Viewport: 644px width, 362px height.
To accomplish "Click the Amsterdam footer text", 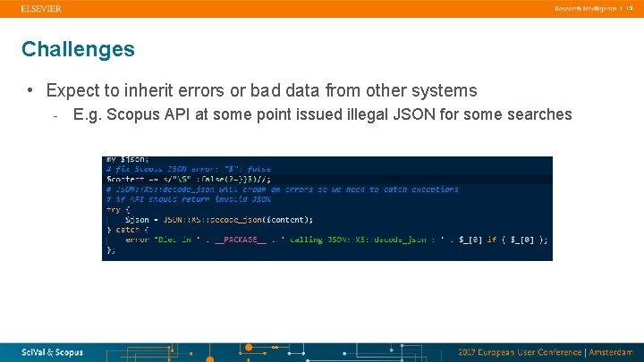I will click(611, 352).
